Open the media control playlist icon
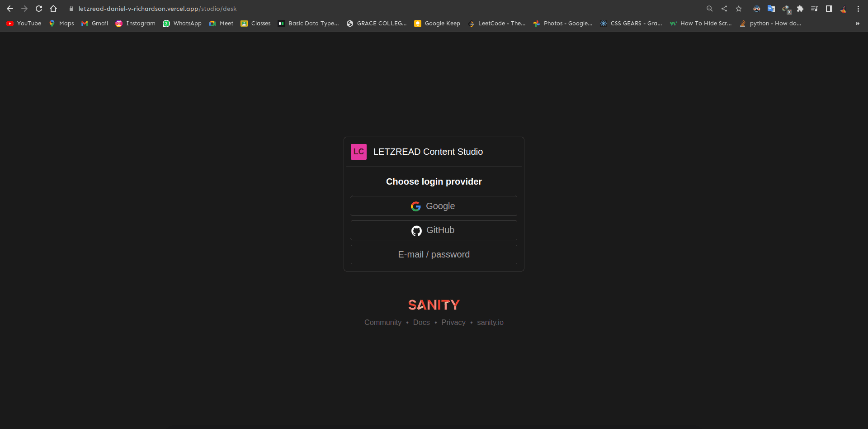Viewport: 868px width, 429px height. click(x=815, y=9)
